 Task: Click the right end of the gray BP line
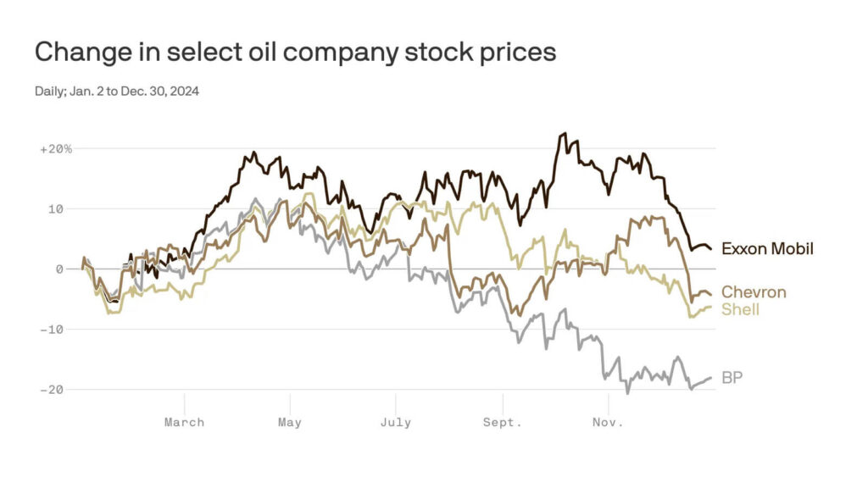pyautogui.click(x=710, y=378)
